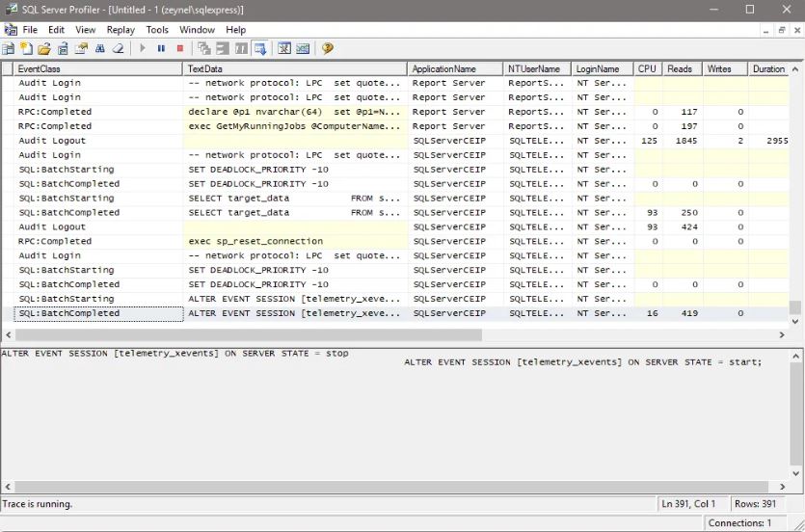
Task: Click the TextData column header
Action: pyautogui.click(x=295, y=68)
